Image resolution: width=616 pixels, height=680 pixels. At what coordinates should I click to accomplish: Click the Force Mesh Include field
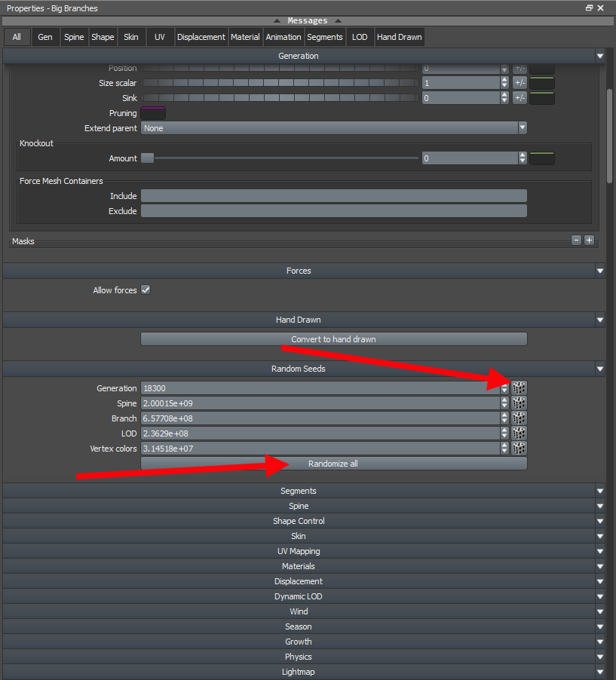click(x=333, y=196)
